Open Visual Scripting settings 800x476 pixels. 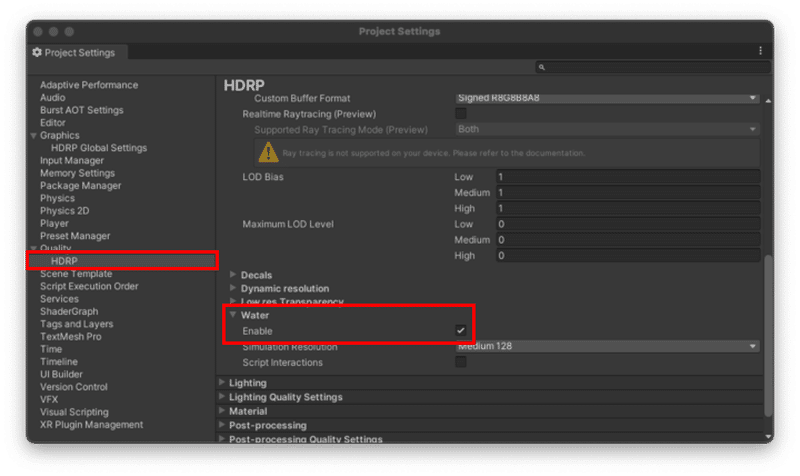(x=74, y=412)
